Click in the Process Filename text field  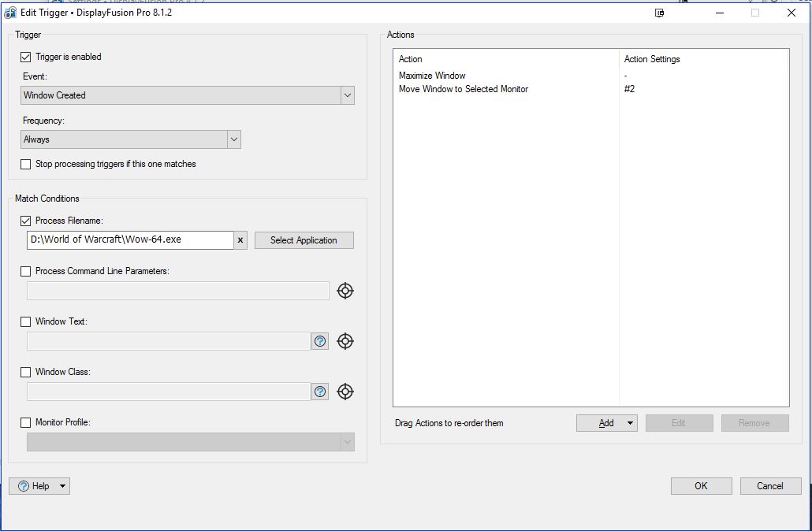pyautogui.click(x=130, y=240)
